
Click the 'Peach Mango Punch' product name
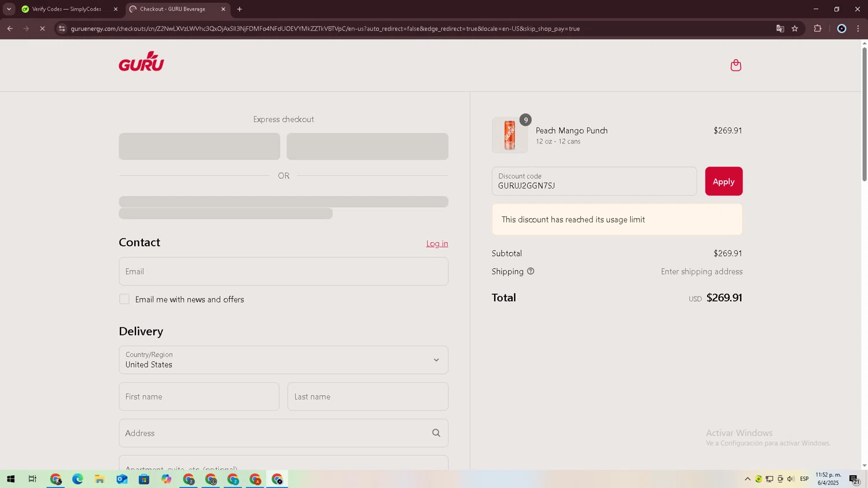coord(571,131)
